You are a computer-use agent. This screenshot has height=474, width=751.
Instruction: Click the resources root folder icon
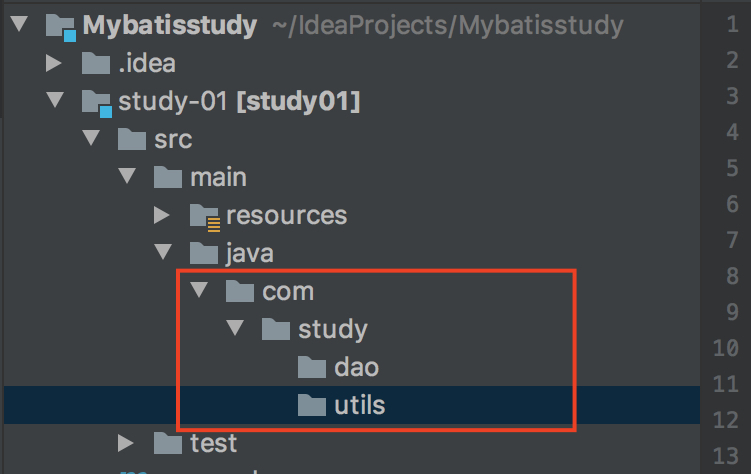point(204,215)
